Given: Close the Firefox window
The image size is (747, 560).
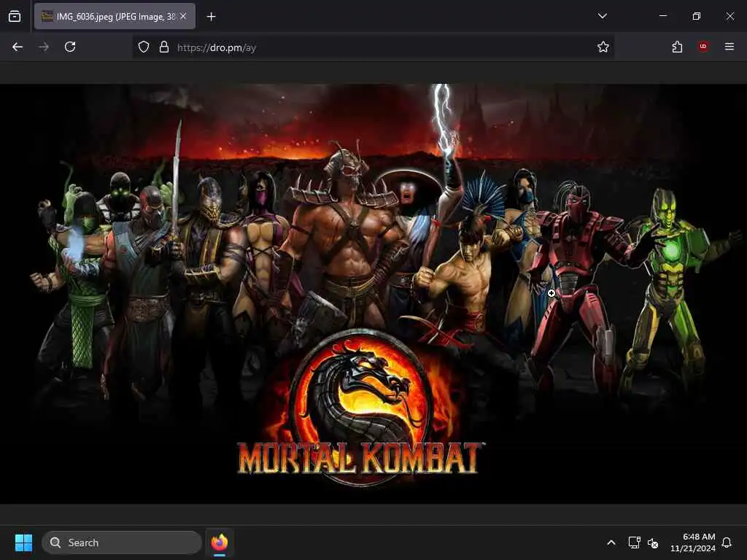Looking at the screenshot, I should [729, 16].
